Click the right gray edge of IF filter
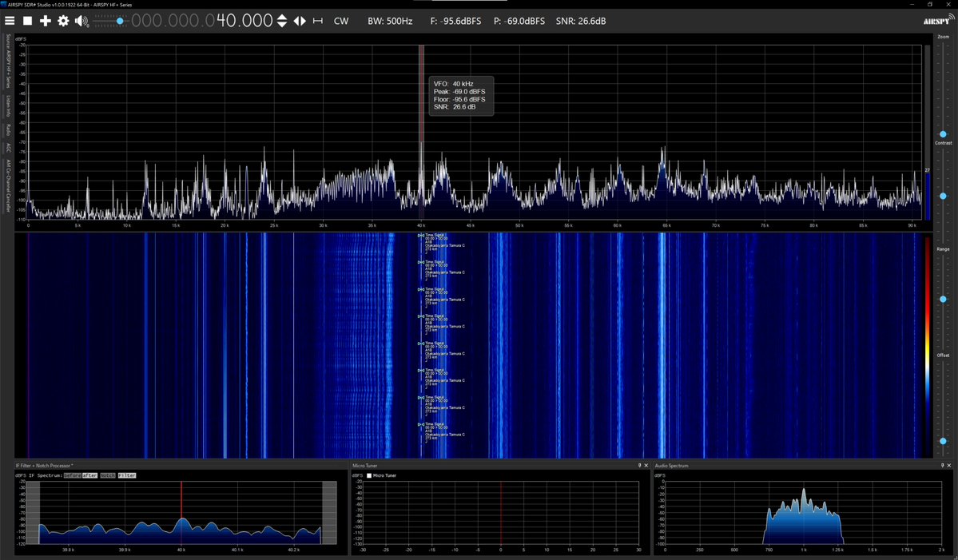 [329, 512]
